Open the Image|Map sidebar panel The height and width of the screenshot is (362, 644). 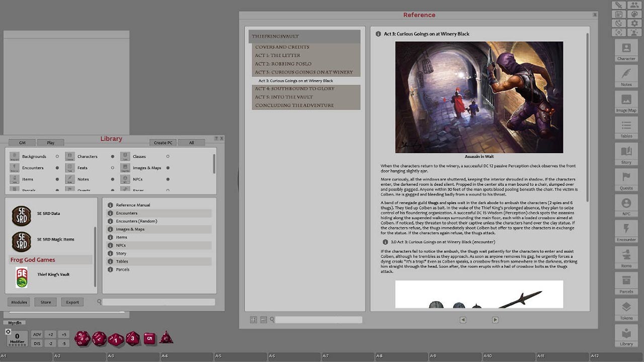pos(626,104)
